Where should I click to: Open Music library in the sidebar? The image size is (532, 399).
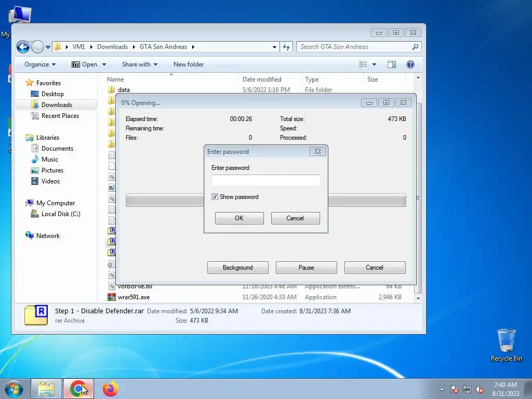(x=49, y=159)
